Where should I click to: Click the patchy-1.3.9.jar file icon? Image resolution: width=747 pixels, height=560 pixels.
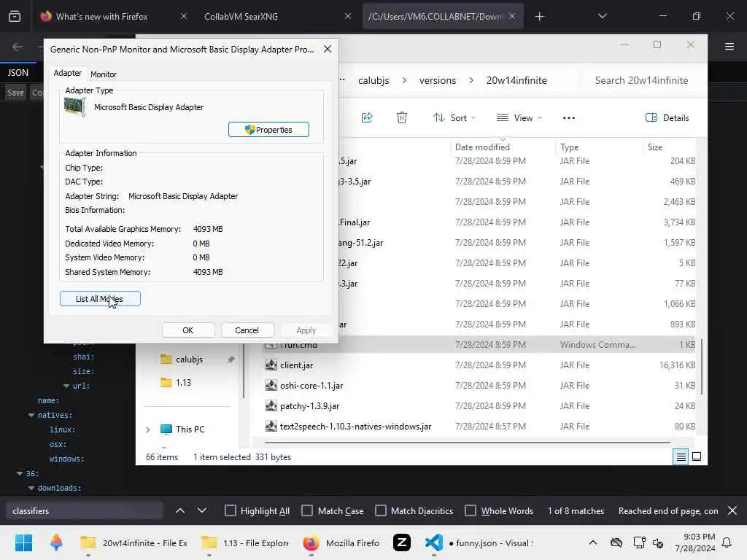click(271, 406)
